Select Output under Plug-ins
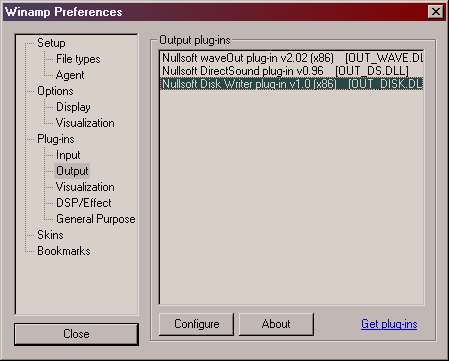 coord(72,171)
